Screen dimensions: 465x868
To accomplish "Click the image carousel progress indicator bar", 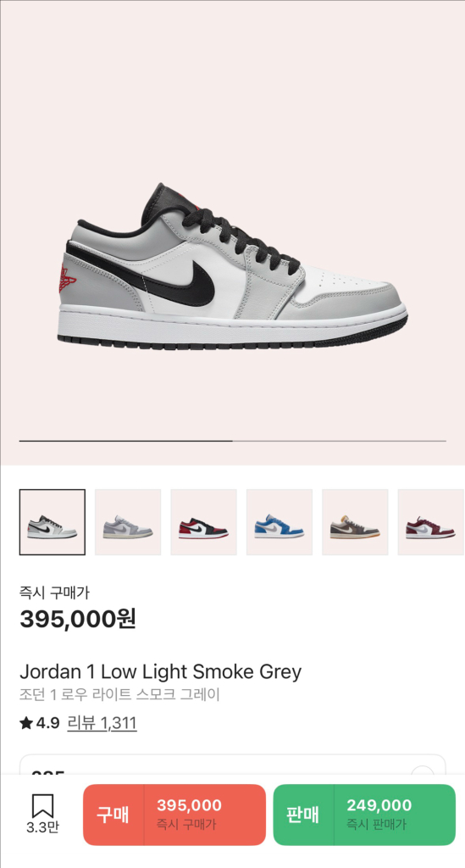I will click(232, 441).
